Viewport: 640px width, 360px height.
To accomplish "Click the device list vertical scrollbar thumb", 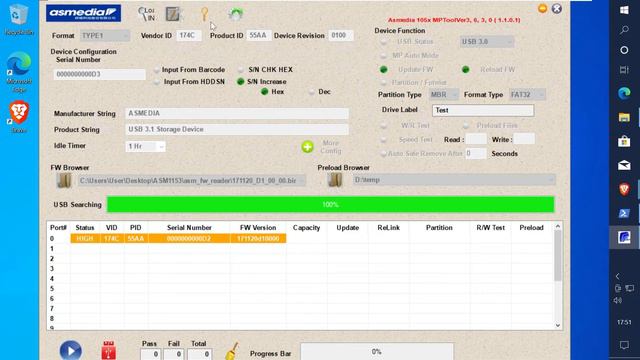I will click(558, 256).
